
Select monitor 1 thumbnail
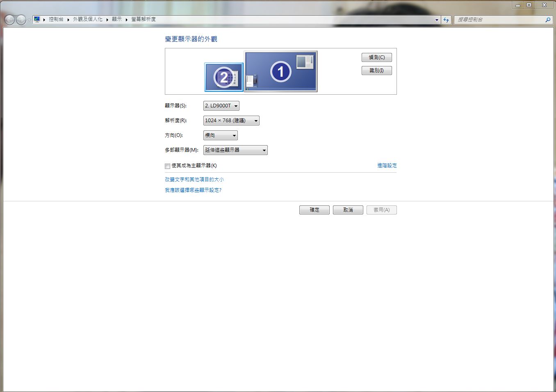[x=281, y=71]
